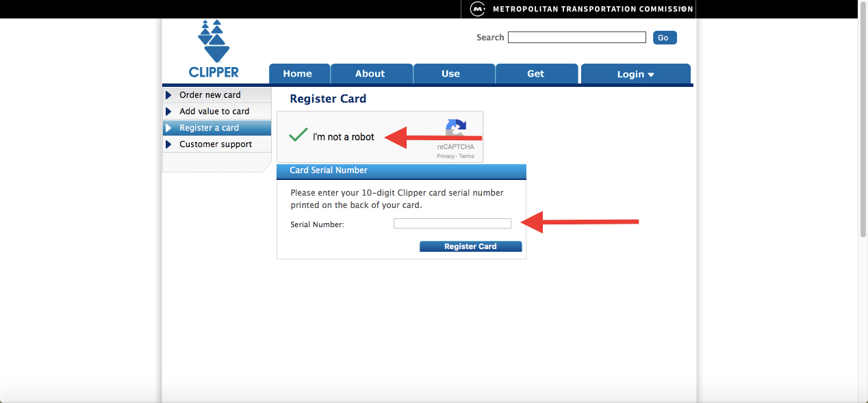Click arrow icon beside Add value to card

(168, 112)
